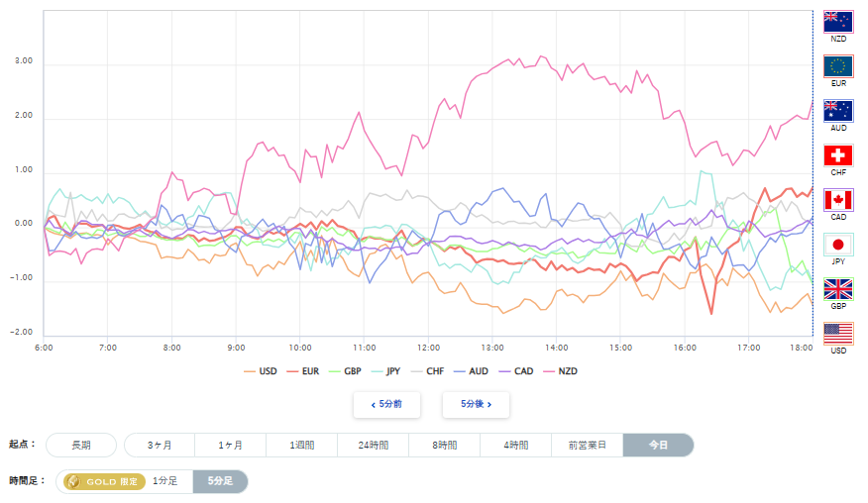Click the NZD New Zealand flag icon
Screen dimensions: 868x503
[838, 22]
